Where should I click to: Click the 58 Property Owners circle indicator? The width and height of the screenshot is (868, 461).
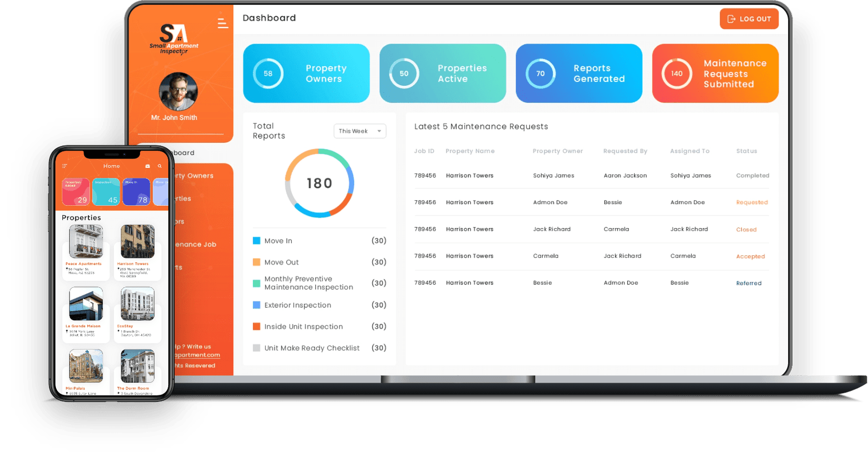tap(268, 73)
